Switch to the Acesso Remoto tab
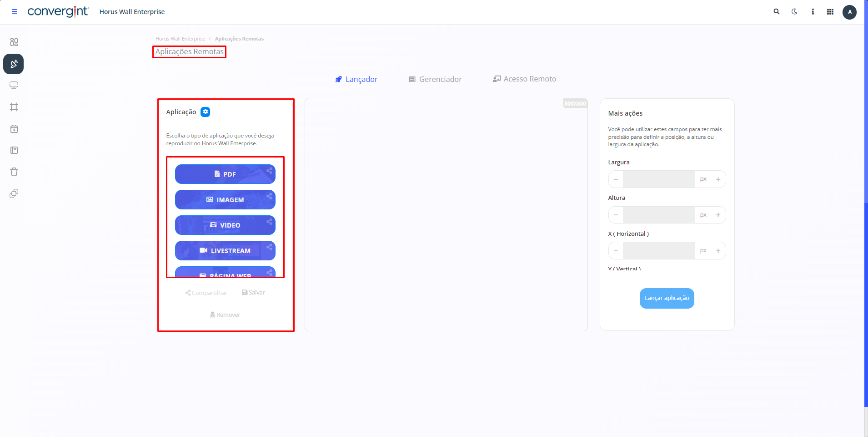Screen dimensions: 868x437 (x=524, y=79)
